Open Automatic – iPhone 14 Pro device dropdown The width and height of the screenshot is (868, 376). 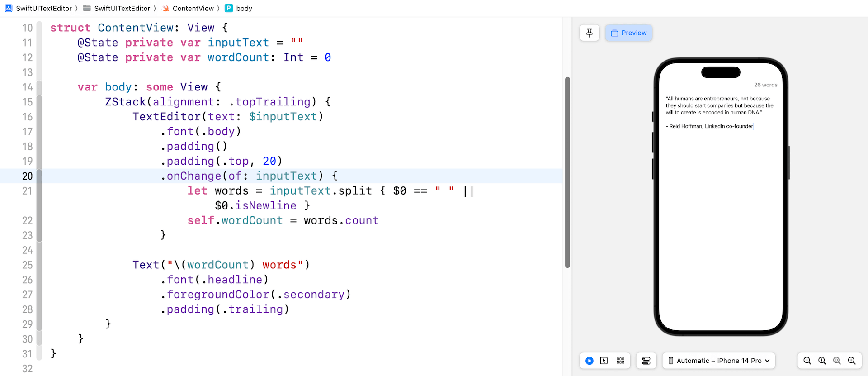719,361
